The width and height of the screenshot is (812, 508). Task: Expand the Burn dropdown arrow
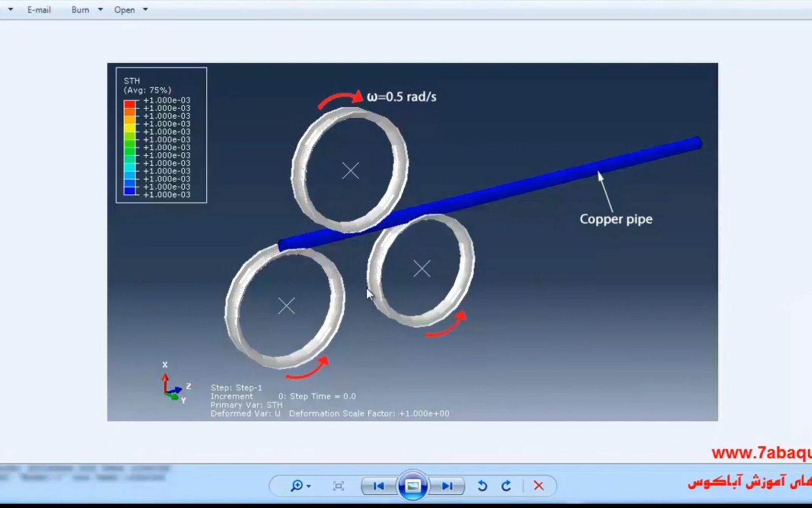pos(100,10)
